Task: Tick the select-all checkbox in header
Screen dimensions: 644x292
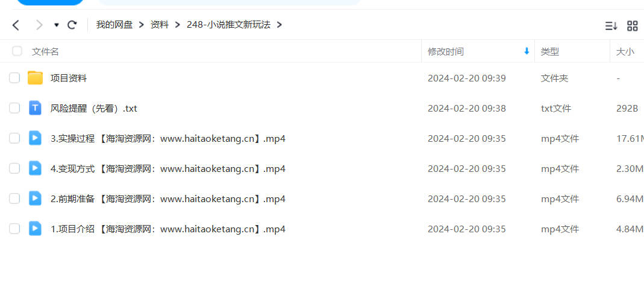Action: 17,51
